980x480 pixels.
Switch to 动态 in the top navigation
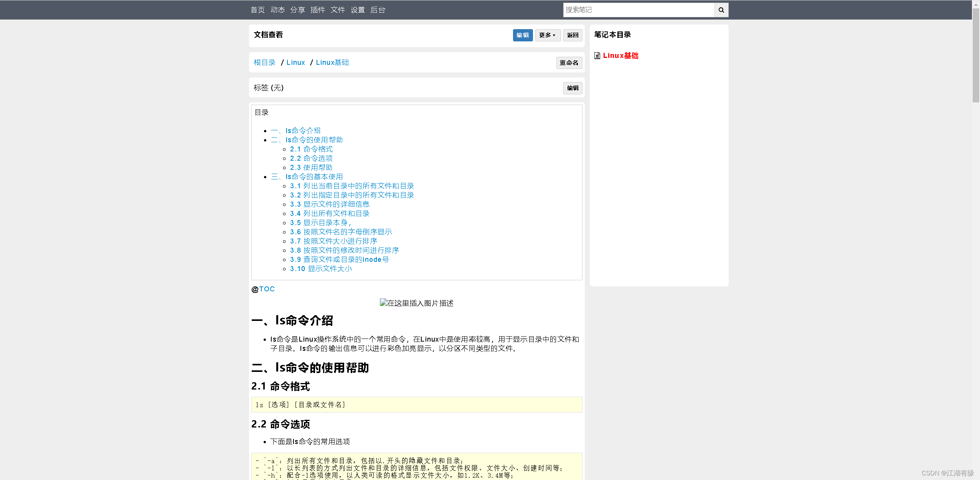[277, 10]
